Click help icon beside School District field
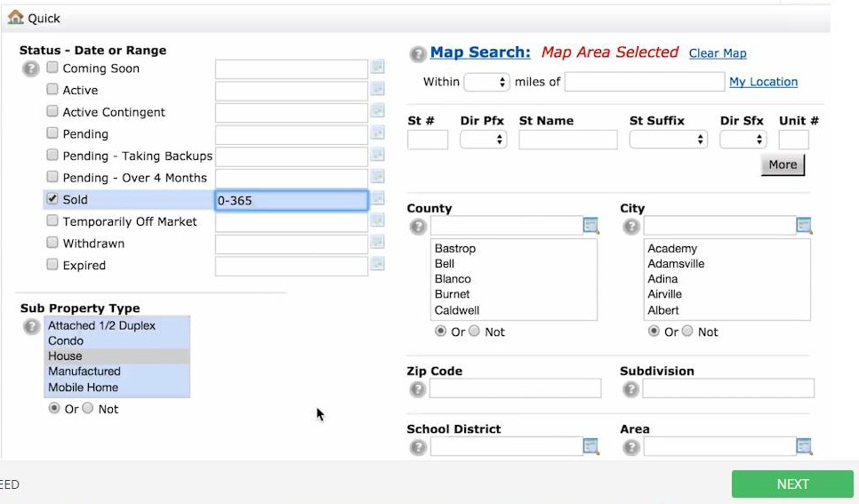This screenshot has width=859, height=504. (x=418, y=448)
